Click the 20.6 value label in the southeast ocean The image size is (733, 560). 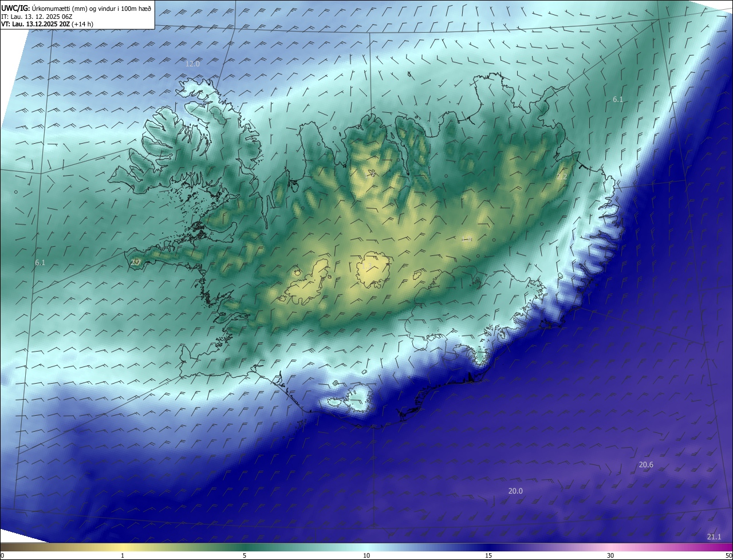point(646,465)
